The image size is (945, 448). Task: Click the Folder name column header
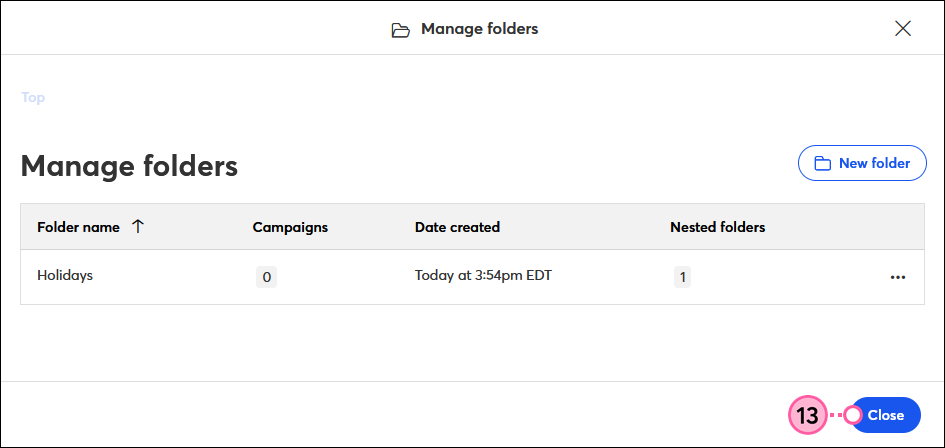[x=78, y=227]
